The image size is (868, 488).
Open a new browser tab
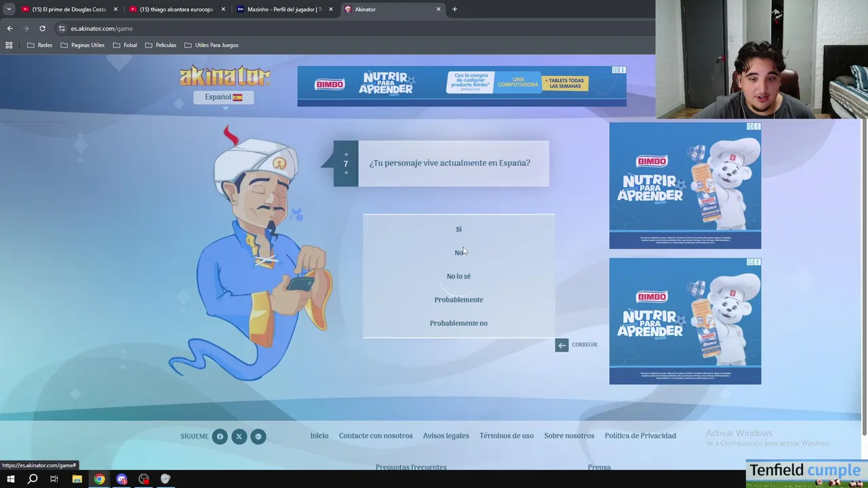pos(454,9)
